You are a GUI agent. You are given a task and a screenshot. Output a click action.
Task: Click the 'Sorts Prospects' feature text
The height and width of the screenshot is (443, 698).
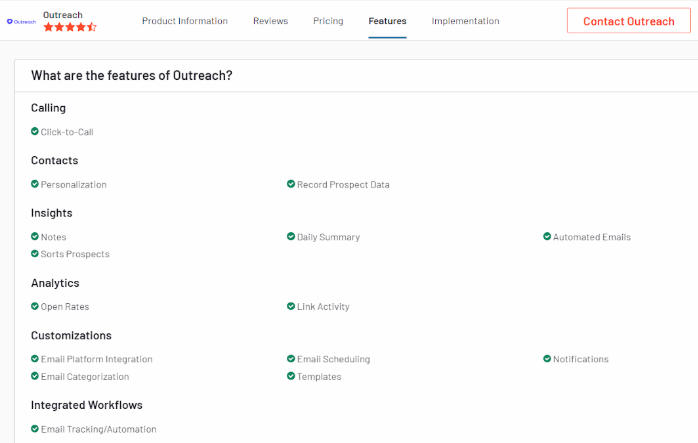[75, 254]
